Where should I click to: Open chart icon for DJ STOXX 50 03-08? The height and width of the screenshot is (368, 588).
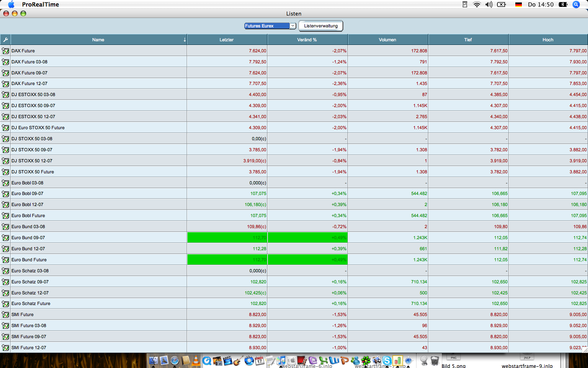(x=5, y=139)
